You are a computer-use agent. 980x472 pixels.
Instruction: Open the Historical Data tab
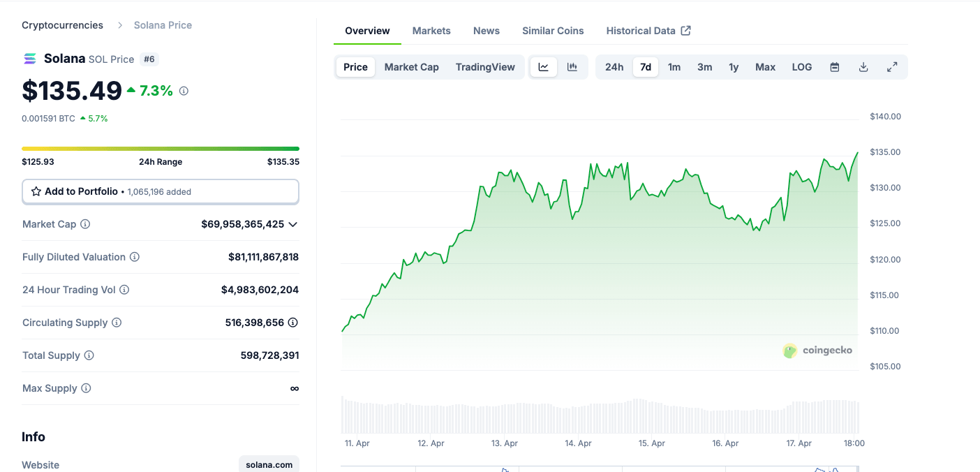640,31
